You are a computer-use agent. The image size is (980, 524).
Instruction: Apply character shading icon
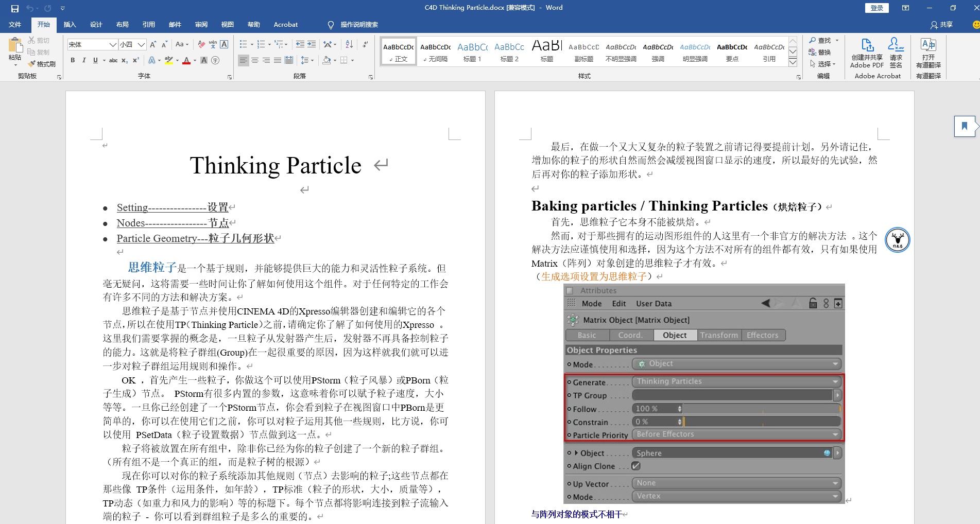[204, 60]
